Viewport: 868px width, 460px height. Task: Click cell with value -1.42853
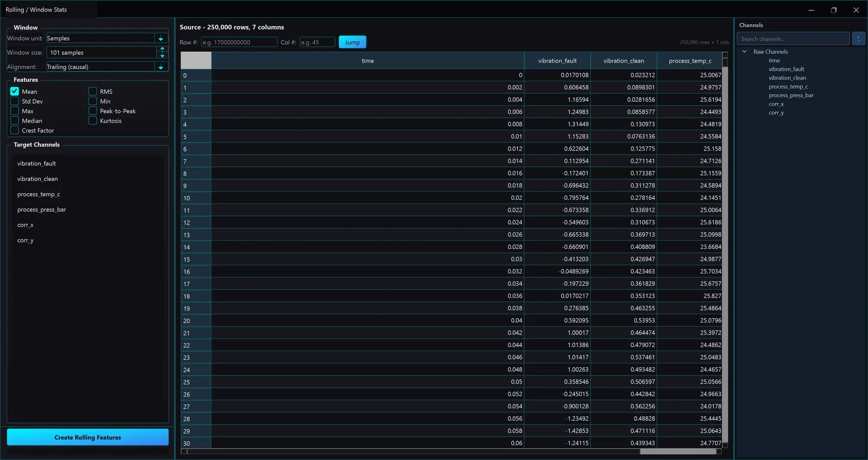point(558,431)
